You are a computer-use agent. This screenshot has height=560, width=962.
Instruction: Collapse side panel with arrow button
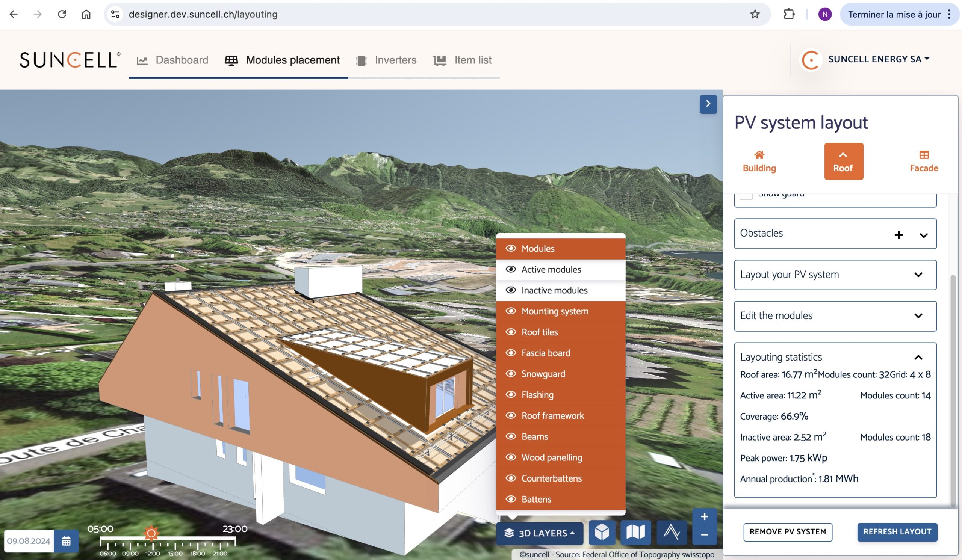tap(708, 104)
